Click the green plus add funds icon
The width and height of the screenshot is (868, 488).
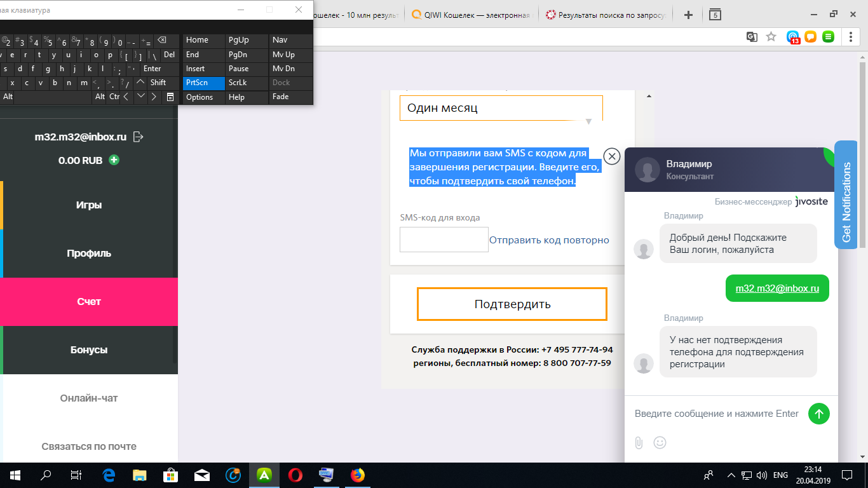point(114,160)
